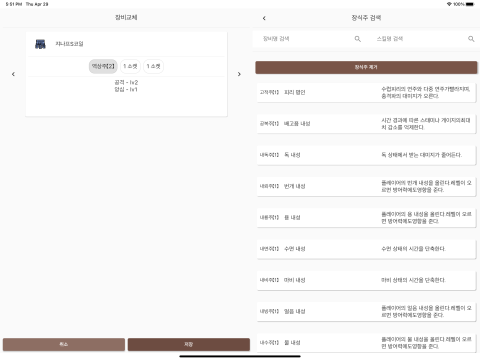Click the 취소 button
480x360 pixels.
tap(64, 344)
